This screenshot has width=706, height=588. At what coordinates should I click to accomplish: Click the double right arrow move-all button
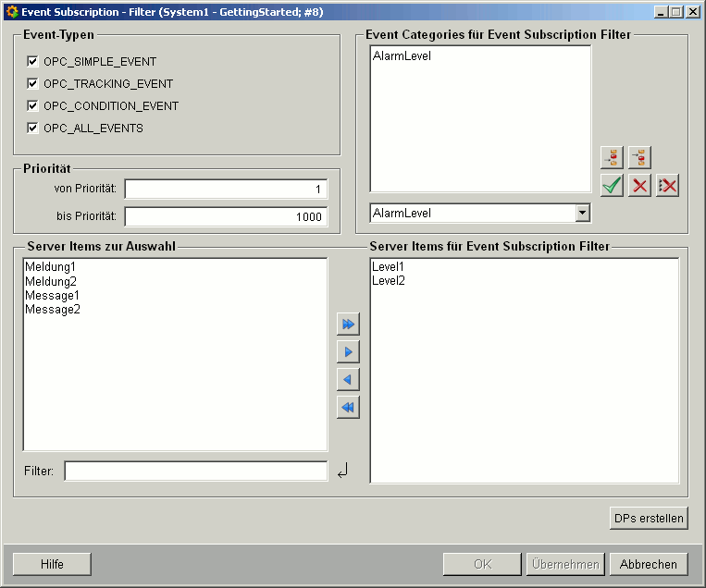[x=348, y=325]
